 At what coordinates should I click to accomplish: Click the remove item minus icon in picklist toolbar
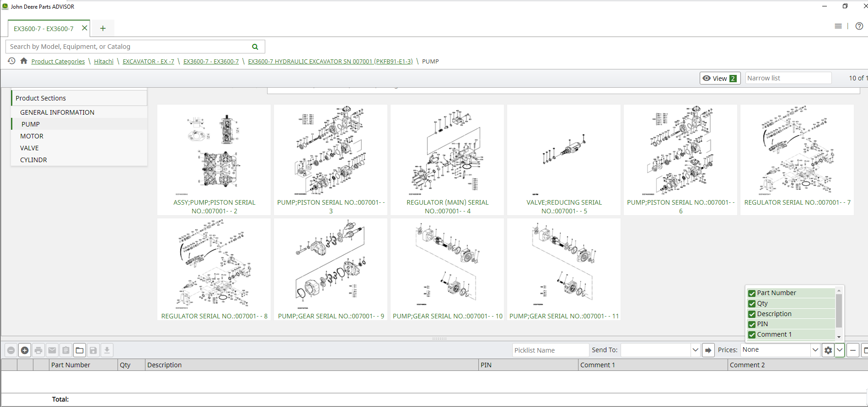pos(11,350)
